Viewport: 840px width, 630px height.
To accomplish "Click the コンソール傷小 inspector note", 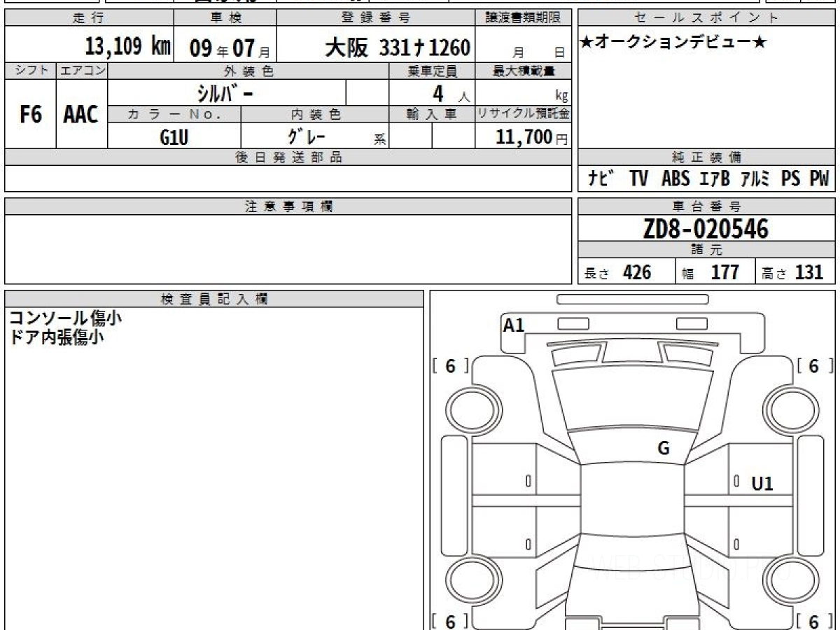I will pos(65,318).
